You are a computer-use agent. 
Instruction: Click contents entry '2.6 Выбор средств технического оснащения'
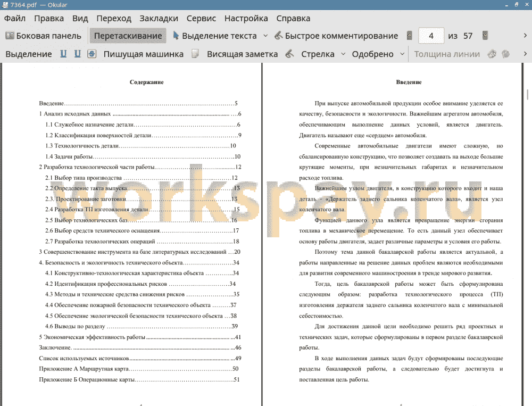pos(142,230)
